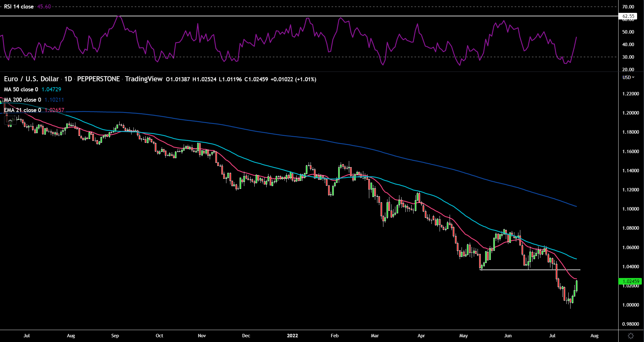Open chart settings gear icon

(630, 336)
